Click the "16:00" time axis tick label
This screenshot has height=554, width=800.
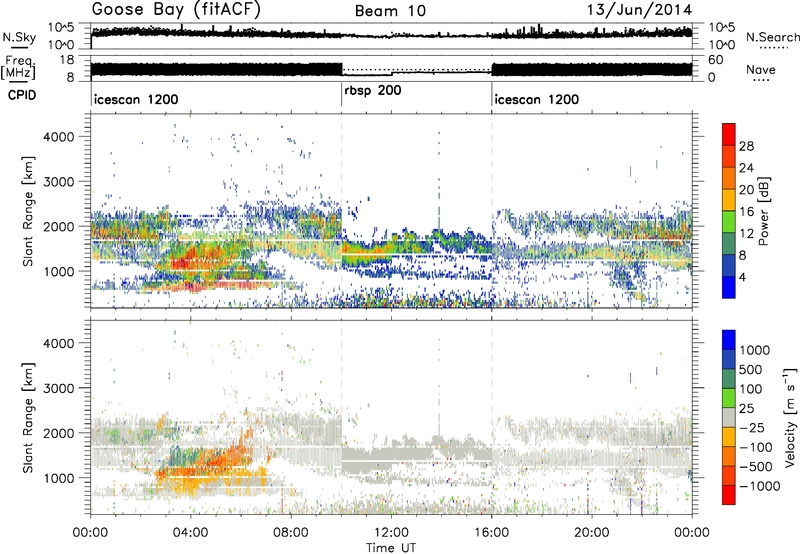pos(491,533)
